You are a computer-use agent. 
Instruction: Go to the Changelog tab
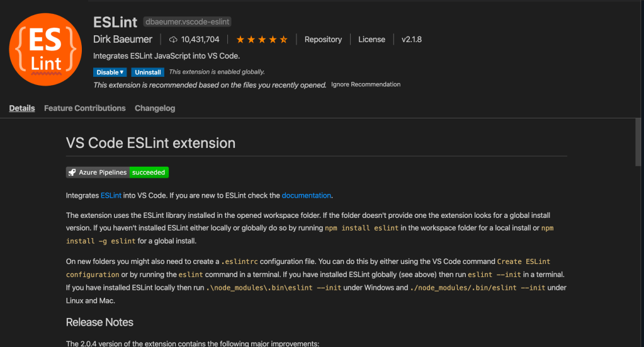(x=155, y=108)
